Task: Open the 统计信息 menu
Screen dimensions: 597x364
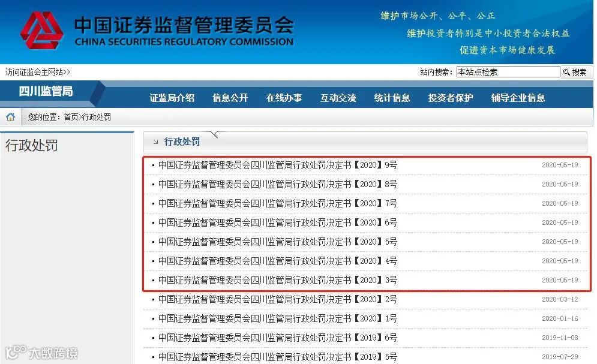Action: click(392, 98)
